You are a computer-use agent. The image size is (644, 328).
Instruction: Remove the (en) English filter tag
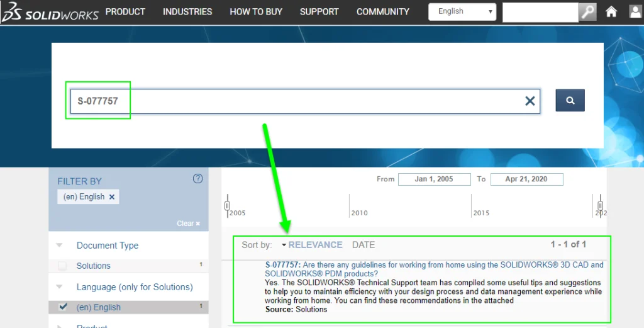click(x=112, y=197)
